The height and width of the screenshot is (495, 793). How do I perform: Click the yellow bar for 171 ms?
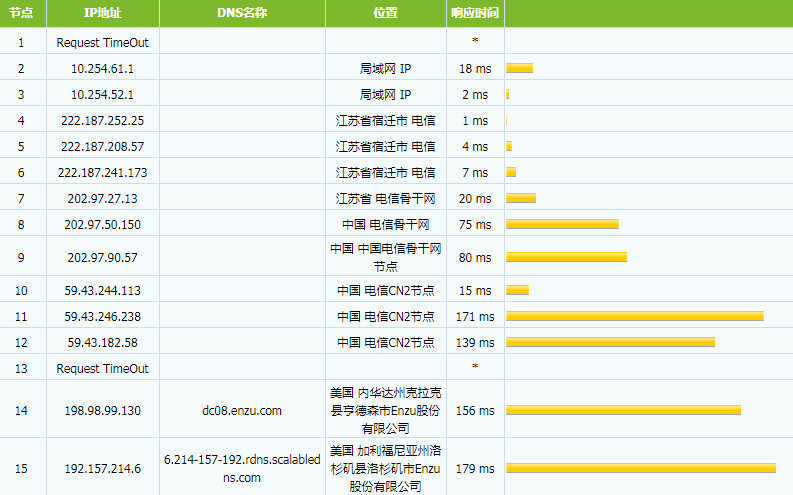[635, 317]
